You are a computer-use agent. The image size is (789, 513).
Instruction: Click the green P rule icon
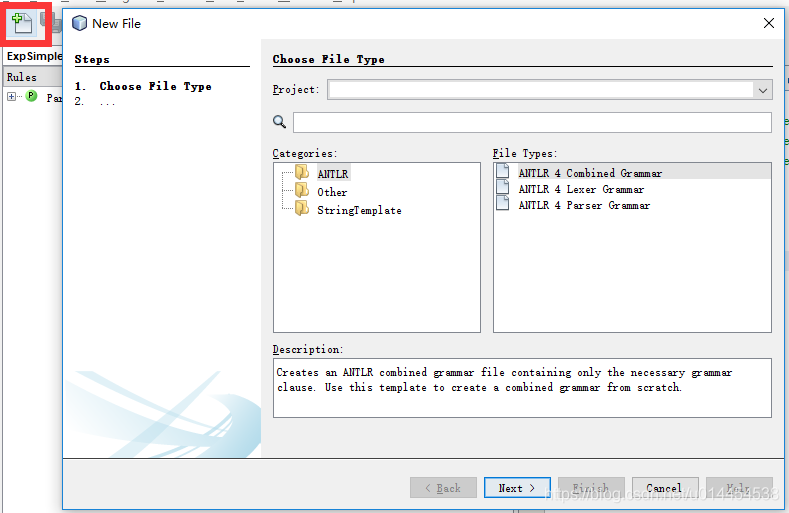pos(31,96)
